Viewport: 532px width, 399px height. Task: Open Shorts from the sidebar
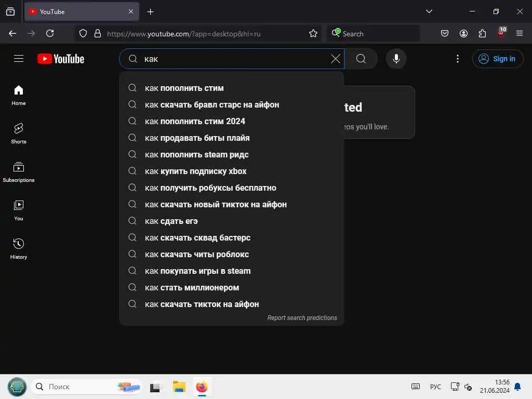(19, 134)
